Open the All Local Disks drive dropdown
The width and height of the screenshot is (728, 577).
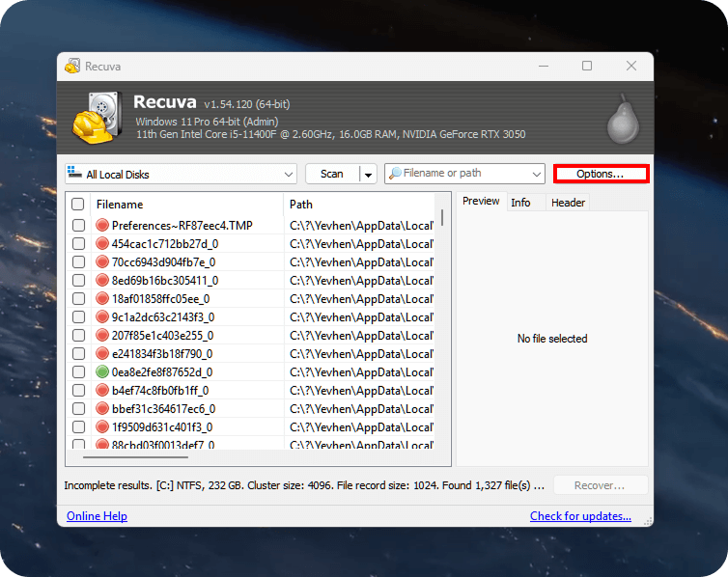[x=289, y=175]
